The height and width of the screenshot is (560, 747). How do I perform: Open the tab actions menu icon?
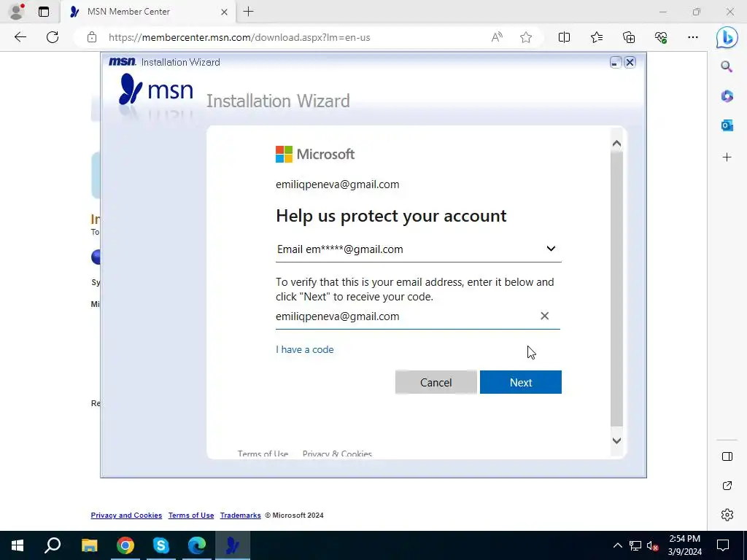44,12
